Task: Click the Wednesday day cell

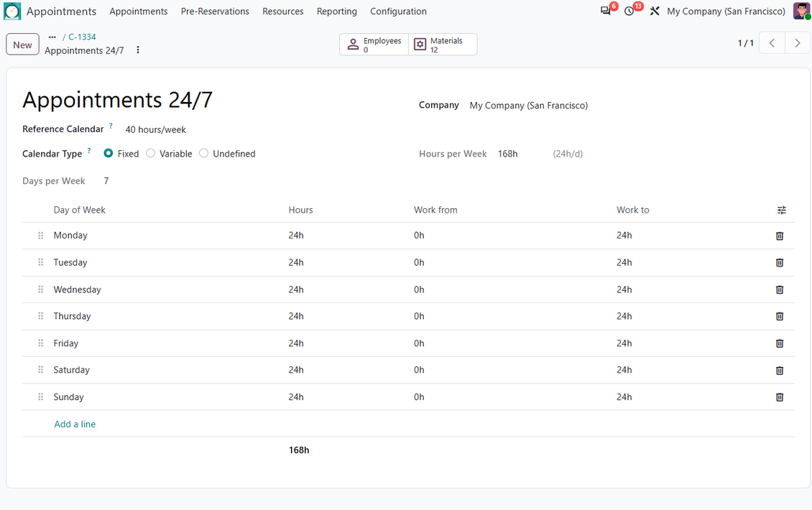Action: point(77,289)
